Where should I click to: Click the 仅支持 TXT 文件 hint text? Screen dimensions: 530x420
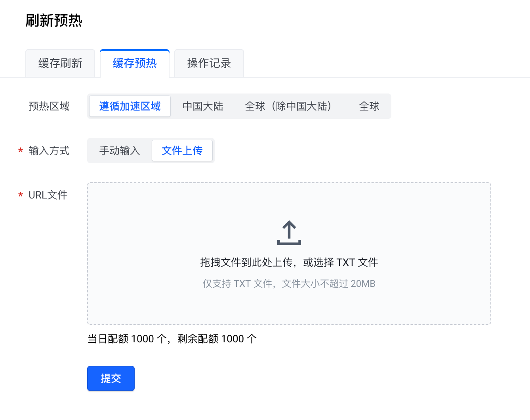pos(289,284)
